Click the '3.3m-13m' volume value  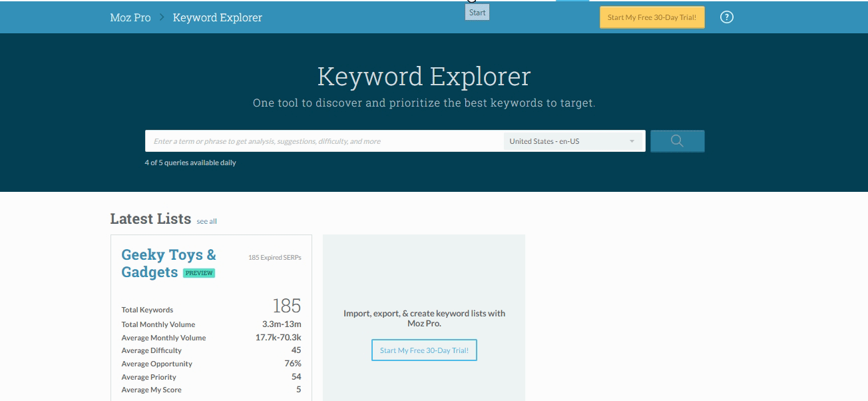pos(282,324)
